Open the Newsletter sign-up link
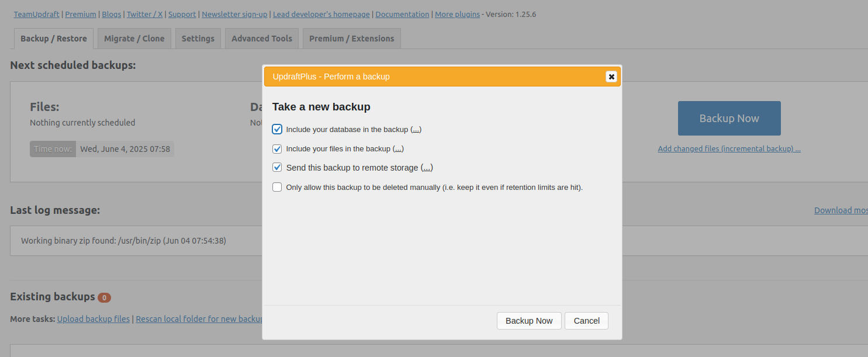Image resolution: width=868 pixels, height=357 pixels. (234, 14)
